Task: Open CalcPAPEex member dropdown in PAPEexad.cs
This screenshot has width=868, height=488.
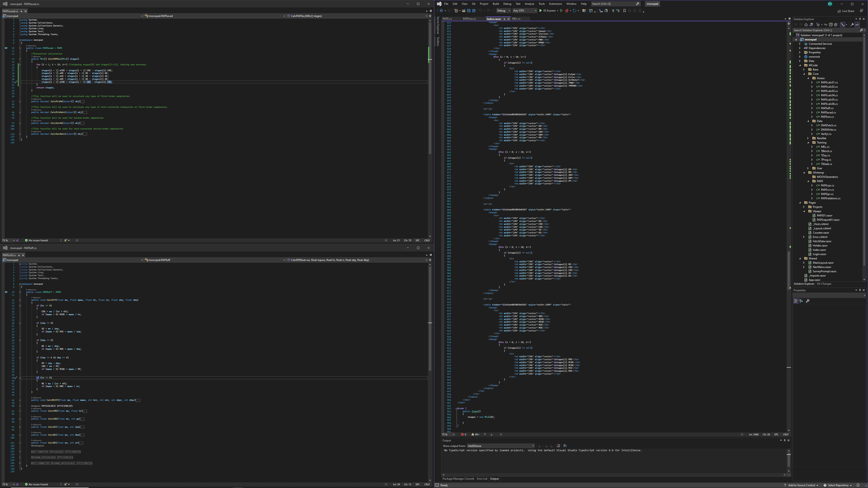Action: pos(357,16)
